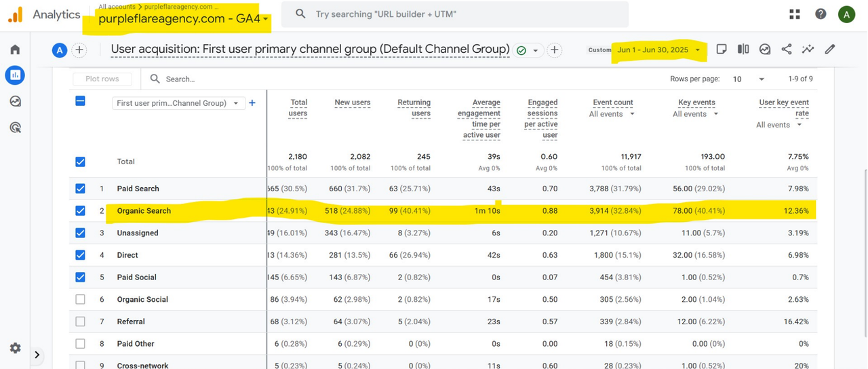The image size is (868, 369).
Task: Open the property selector purpleflareagency.com - GA4
Action: pos(183,19)
